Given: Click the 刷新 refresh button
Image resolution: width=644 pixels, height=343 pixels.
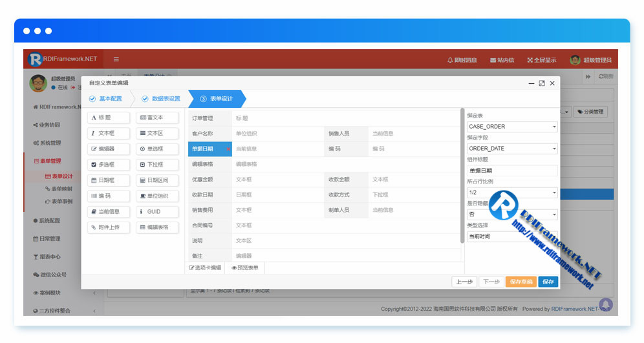Looking at the screenshot, I should [x=606, y=76].
